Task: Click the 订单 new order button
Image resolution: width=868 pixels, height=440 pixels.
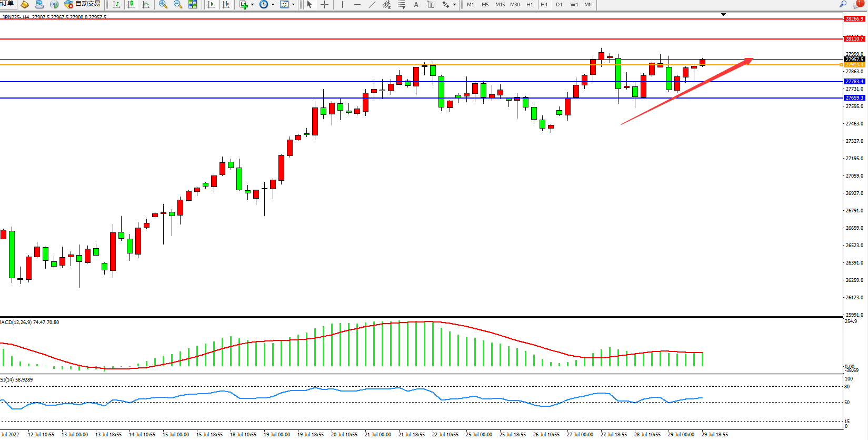Action: tap(7, 4)
